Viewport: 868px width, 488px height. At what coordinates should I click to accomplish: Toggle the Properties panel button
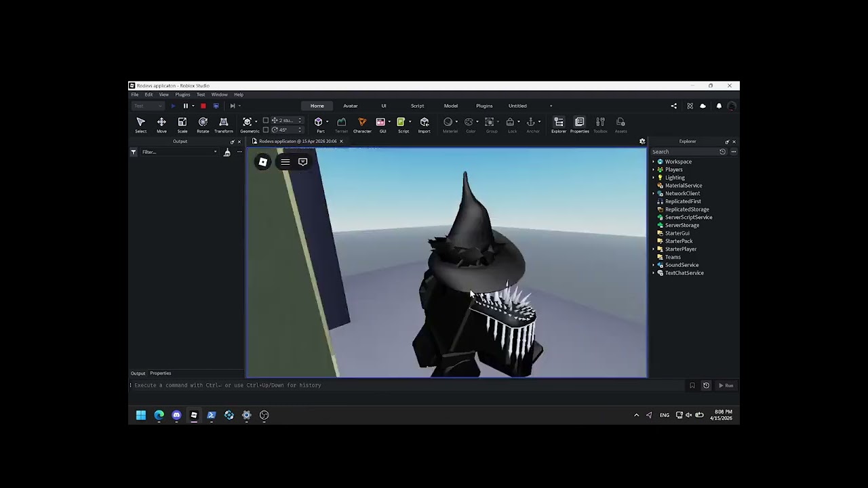(579, 123)
